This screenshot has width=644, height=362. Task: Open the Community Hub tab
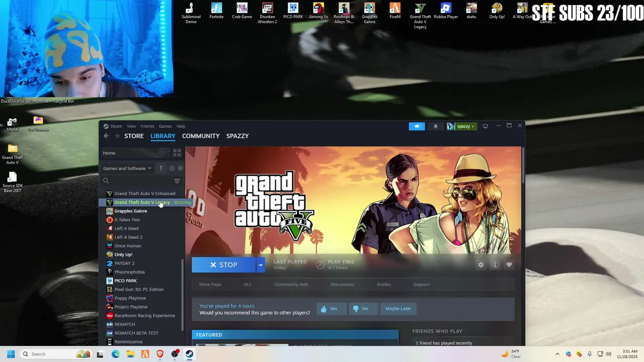[x=291, y=285]
